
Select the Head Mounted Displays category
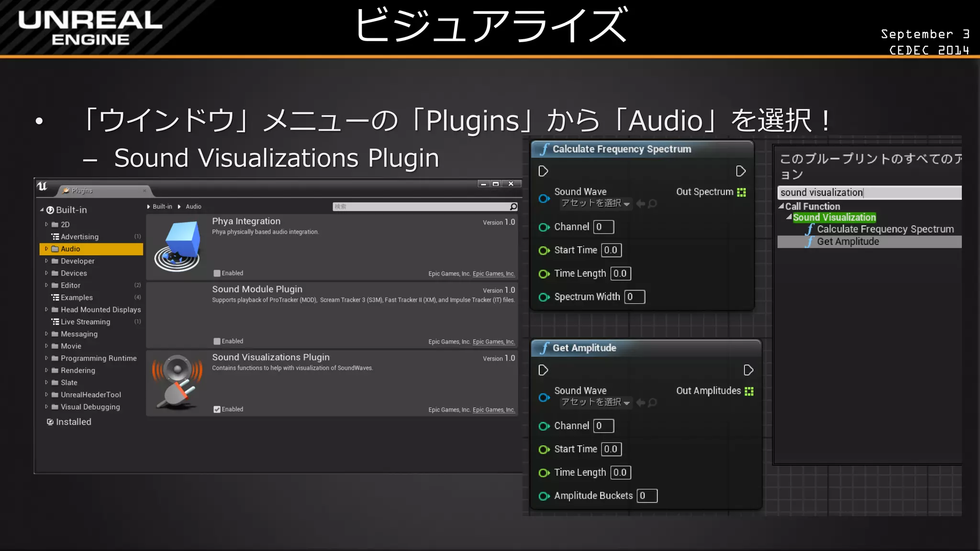tap(91, 309)
